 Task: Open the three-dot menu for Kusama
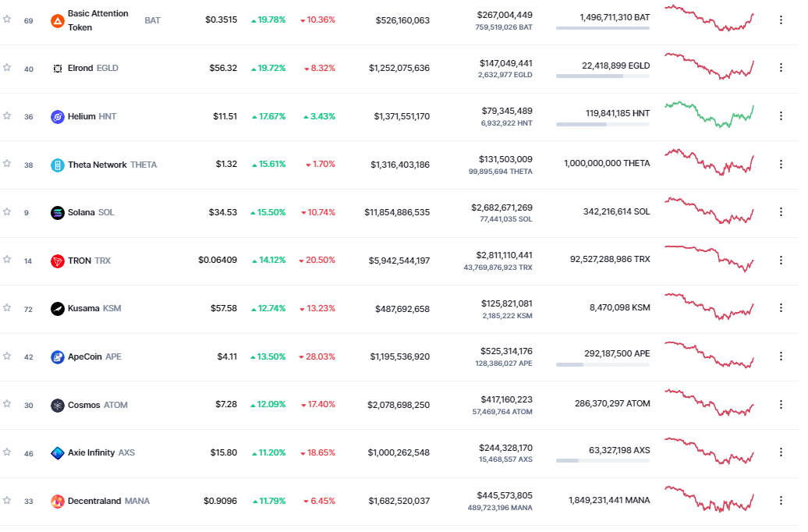tap(781, 308)
